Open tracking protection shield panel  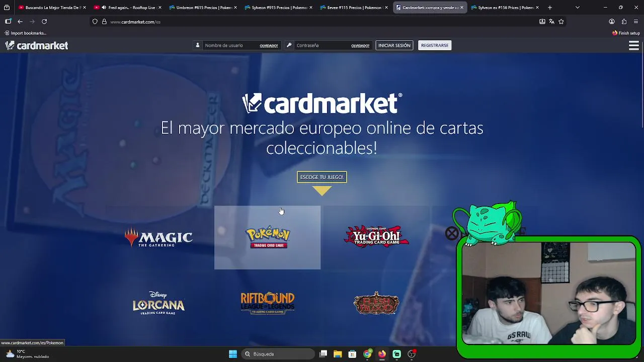click(x=95, y=22)
